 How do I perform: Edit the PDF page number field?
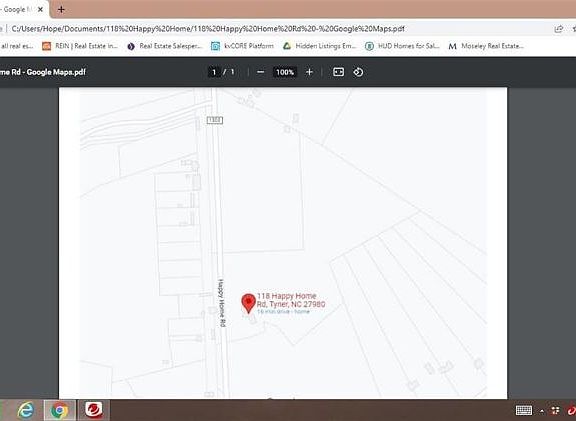pos(214,72)
